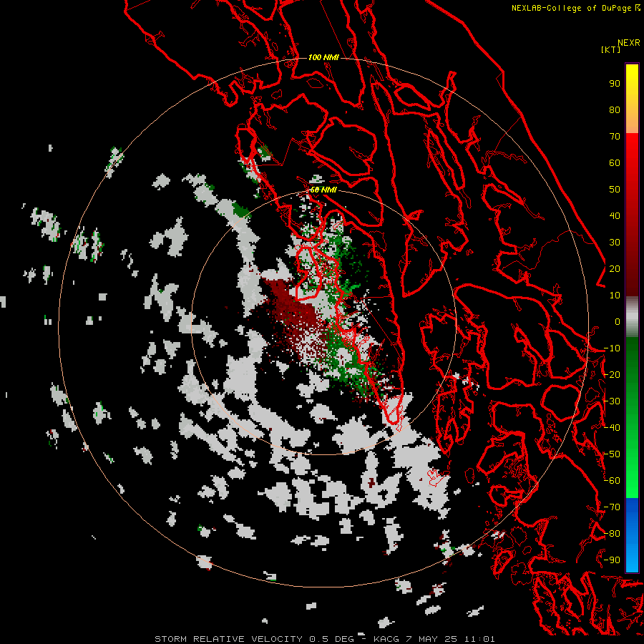Click the 11:01 timestamp in caption
The image size is (644, 644).
tap(479, 639)
